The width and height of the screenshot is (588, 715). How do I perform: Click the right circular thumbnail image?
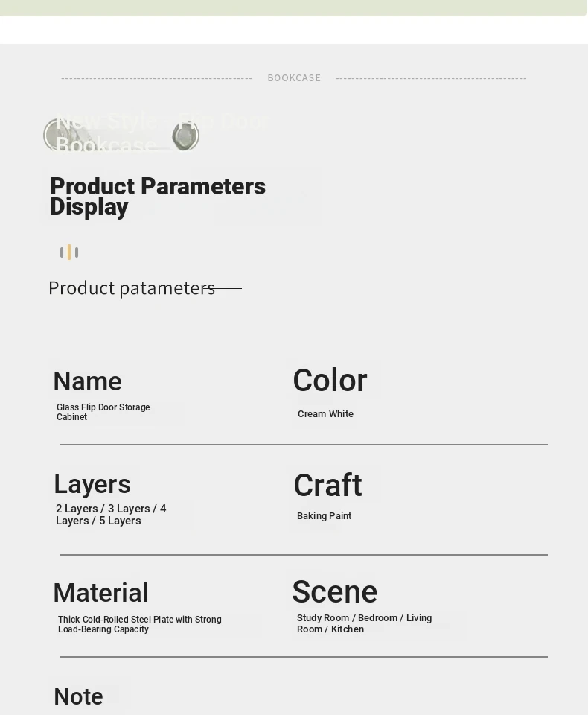185,136
